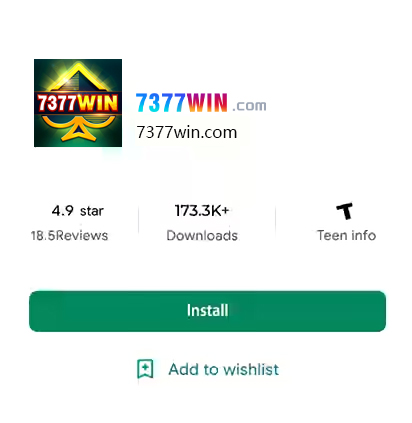Click the Teen rating T icon

coord(344,211)
